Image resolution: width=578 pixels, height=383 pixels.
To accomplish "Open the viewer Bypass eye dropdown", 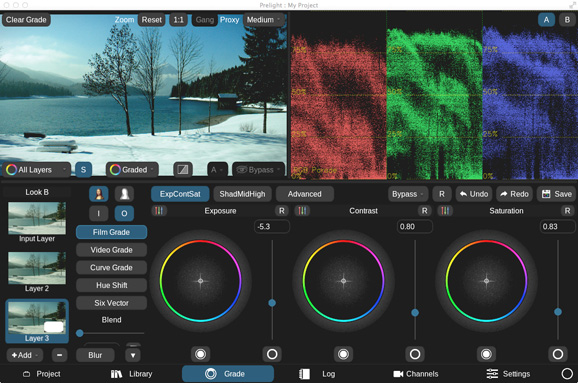I will pos(258,170).
